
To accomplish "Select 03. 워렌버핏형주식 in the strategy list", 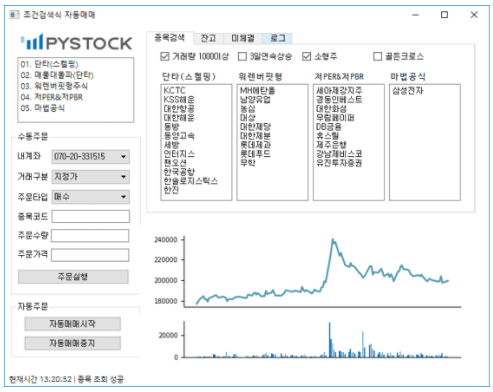I will click(x=54, y=86).
